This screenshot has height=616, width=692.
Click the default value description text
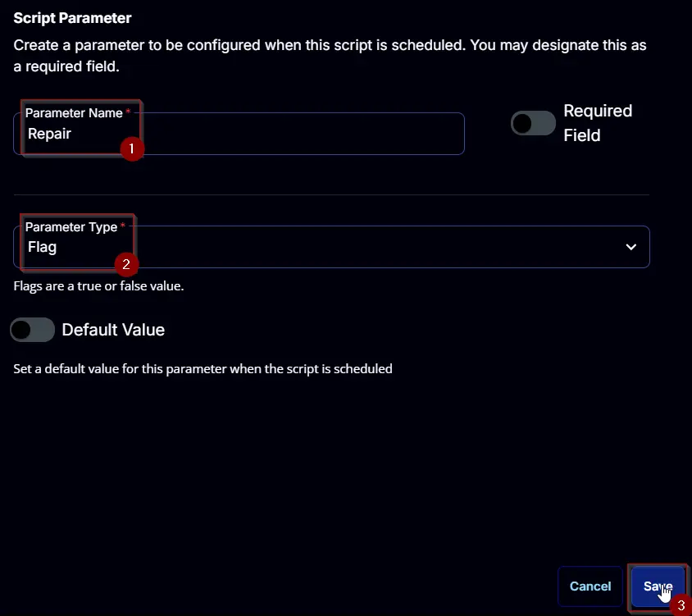point(203,369)
